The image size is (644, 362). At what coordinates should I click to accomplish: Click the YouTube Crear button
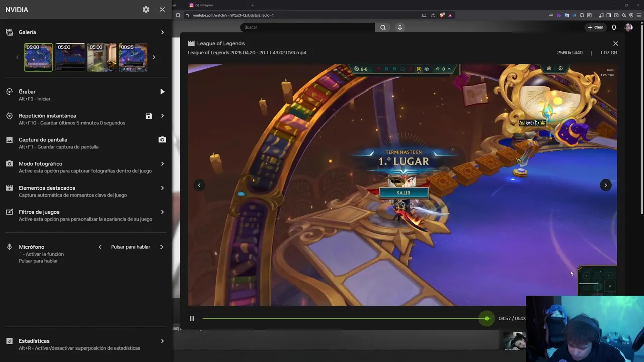pyautogui.click(x=595, y=27)
